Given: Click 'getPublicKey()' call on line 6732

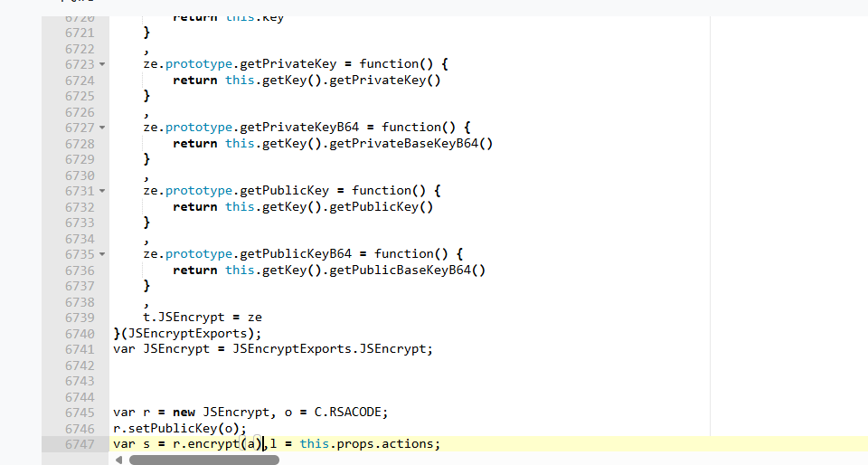Looking at the screenshot, I should tap(381, 207).
